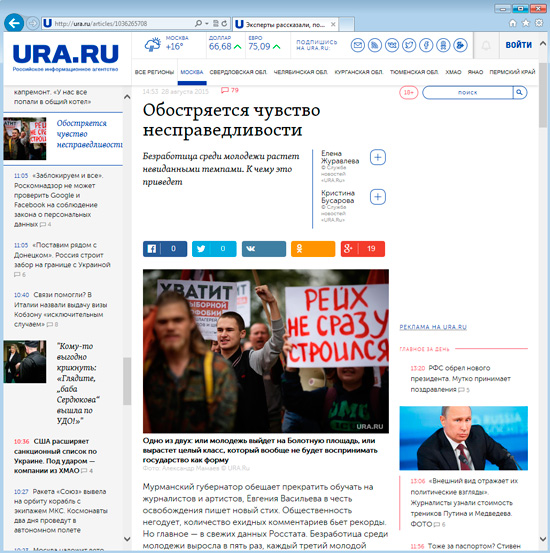Click the compatibility view icon in address bar

(216, 24)
